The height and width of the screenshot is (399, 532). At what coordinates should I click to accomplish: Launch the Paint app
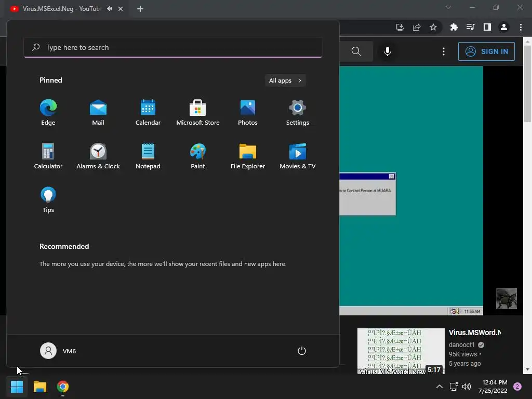coord(198,156)
